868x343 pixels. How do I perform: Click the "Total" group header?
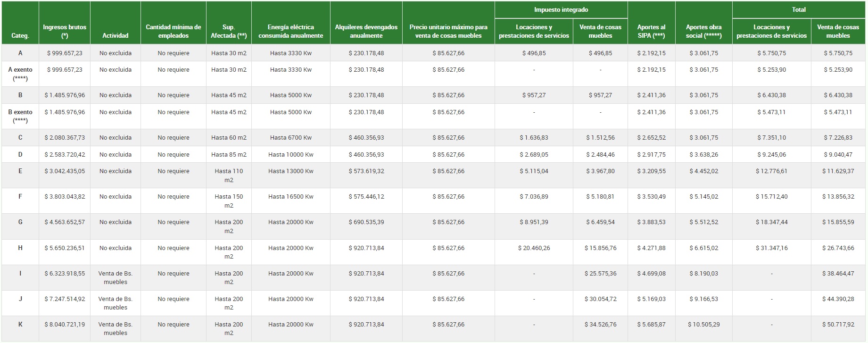(798, 9)
